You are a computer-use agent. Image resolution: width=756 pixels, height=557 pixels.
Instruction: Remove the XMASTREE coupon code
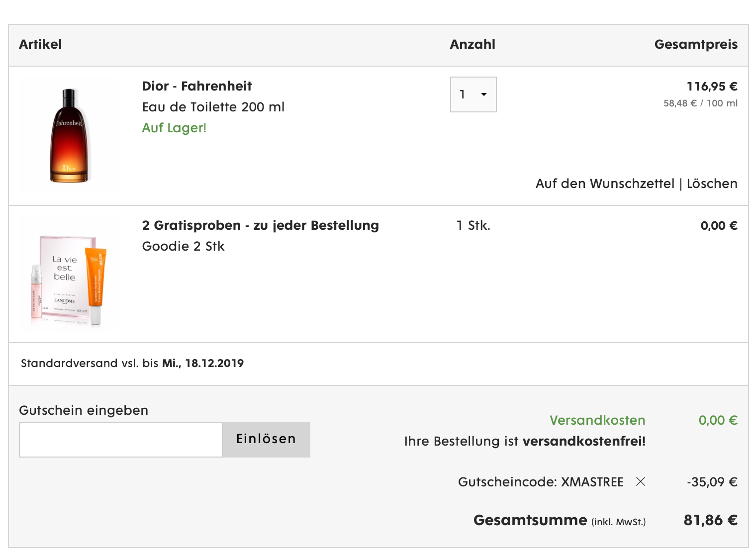[x=641, y=481]
